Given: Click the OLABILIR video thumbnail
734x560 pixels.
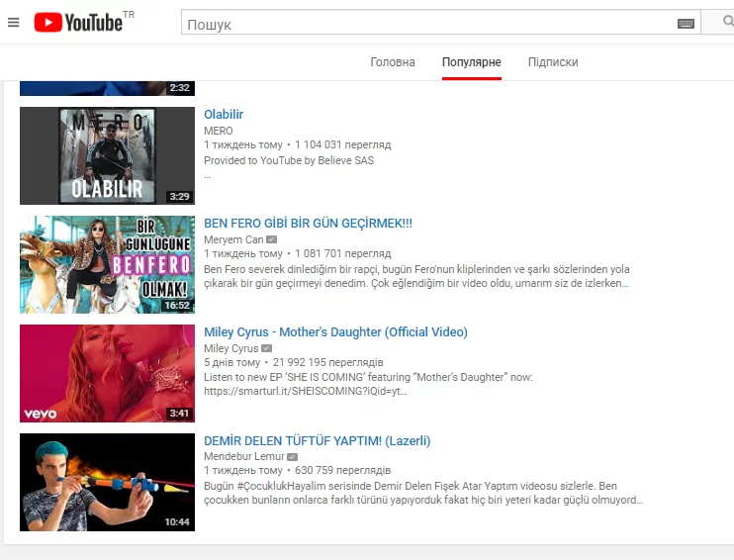Looking at the screenshot, I should coord(107,155).
